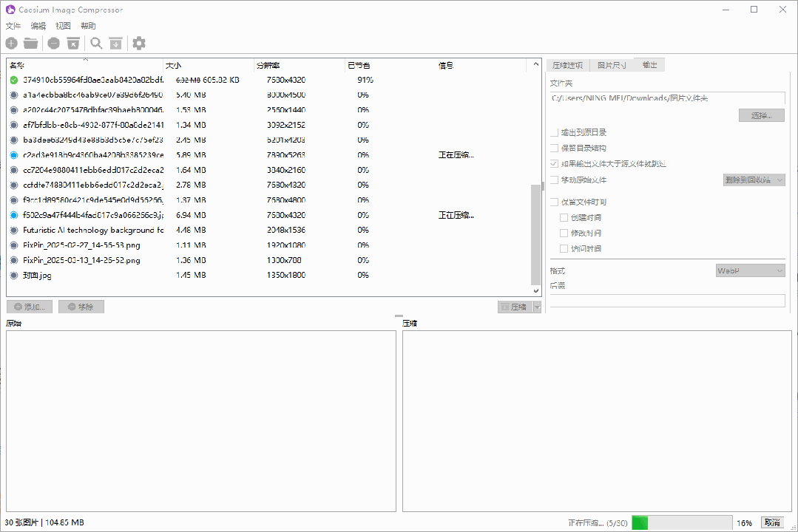This screenshot has width=798, height=532.
Task: Toggle 创建时间 checkbox
Action: pos(564,218)
